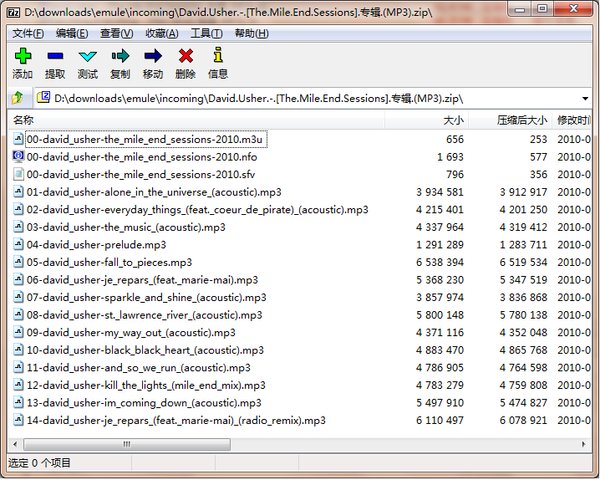Click the green Add (添加) plus icon

(x=23, y=56)
